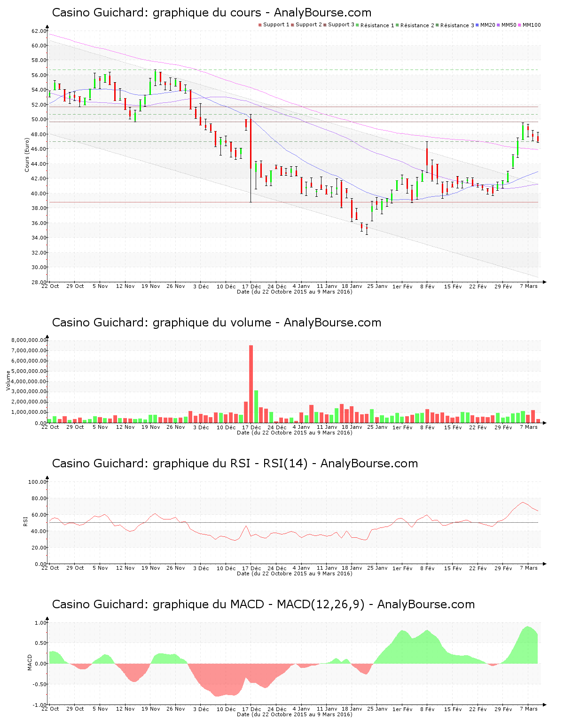This screenshot has height=728, width=564.
Task: Click 1,000,000.00 on volume axis
Action: [29, 412]
